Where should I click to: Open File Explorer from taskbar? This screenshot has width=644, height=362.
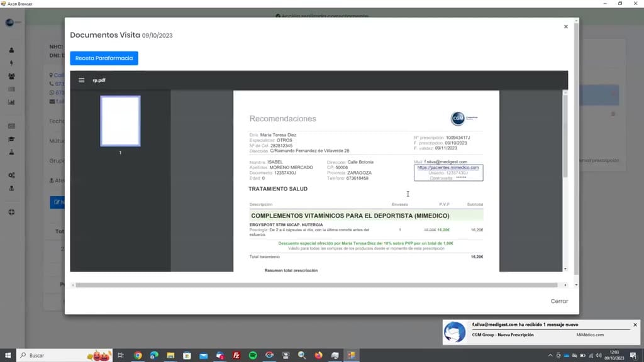pos(170,356)
